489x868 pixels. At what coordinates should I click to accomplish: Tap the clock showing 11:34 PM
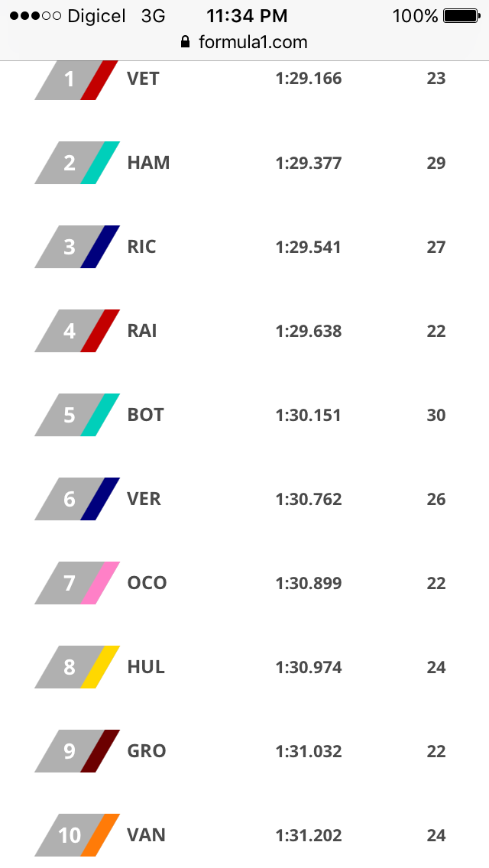(247, 16)
